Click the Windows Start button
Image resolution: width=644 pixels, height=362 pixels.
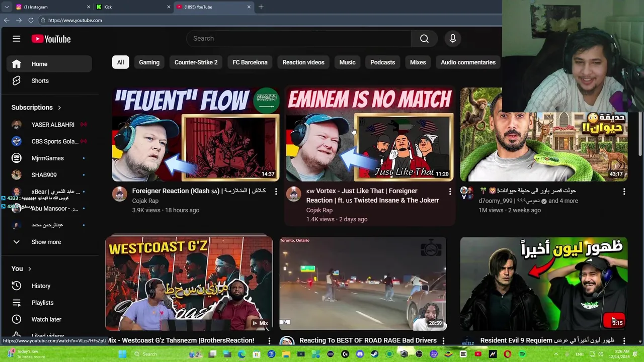(123, 354)
